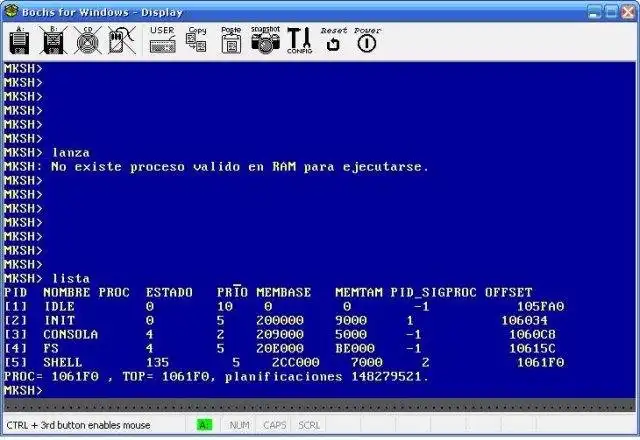
Task: Click the 'CTRL + 3rd button enables mouse' text
Action: pos(78,425)
